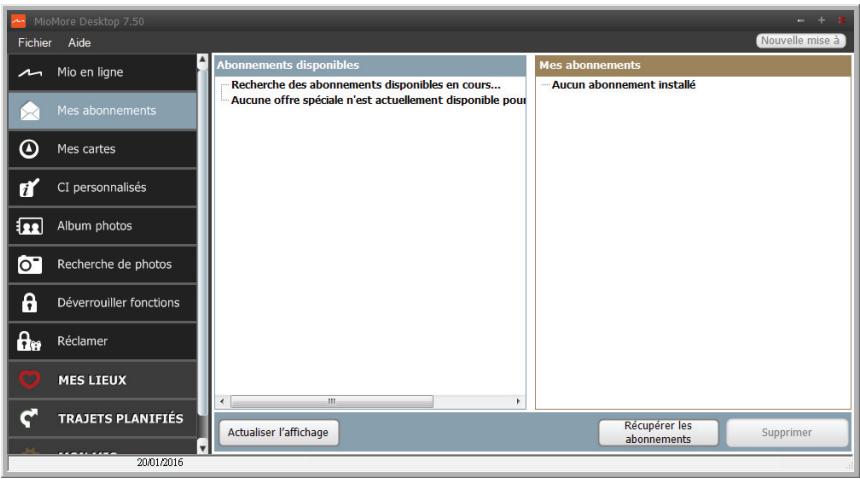Click horizontal scrollbar thumb in Abonnements disponibles

pyautogui.click(x=332, y=402)
